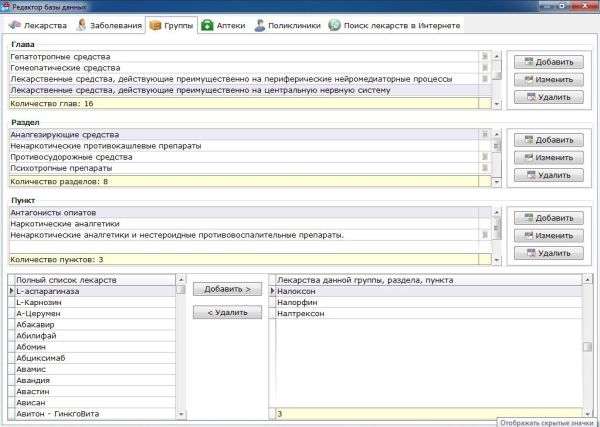The width and height of the screenshot is (600, 427).
Task: Click Изменить button in Пункт section
Action: click(x=549, y=236)
